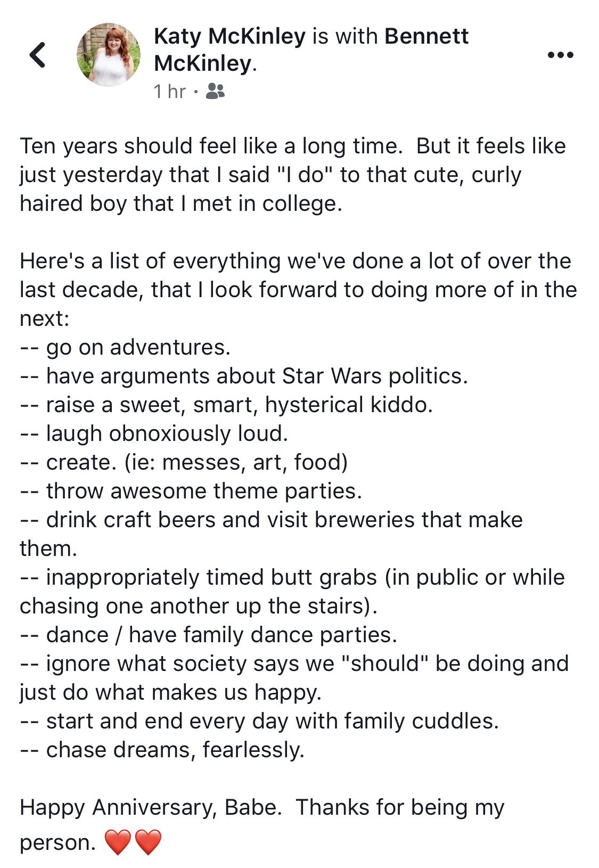Tap the friends audience icon
Image resolution: width=599 pixels, height=868 pixels.
215,92
